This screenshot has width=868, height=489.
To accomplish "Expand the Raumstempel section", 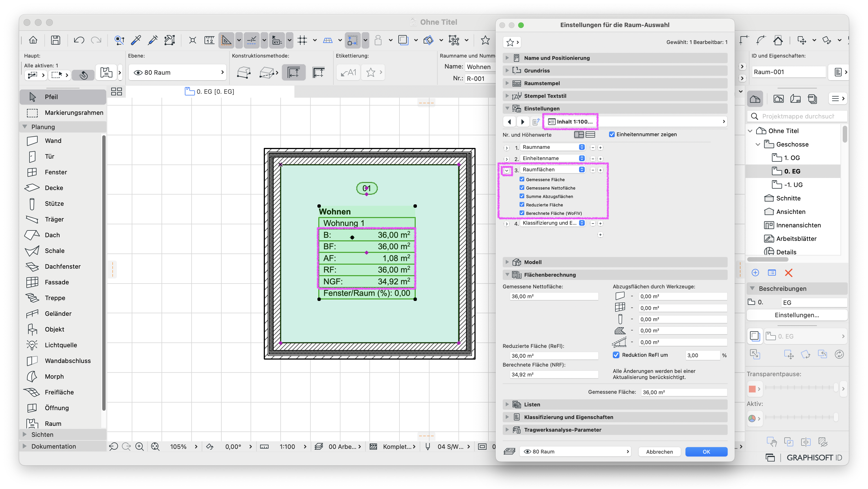I will (x=507, y=83).
